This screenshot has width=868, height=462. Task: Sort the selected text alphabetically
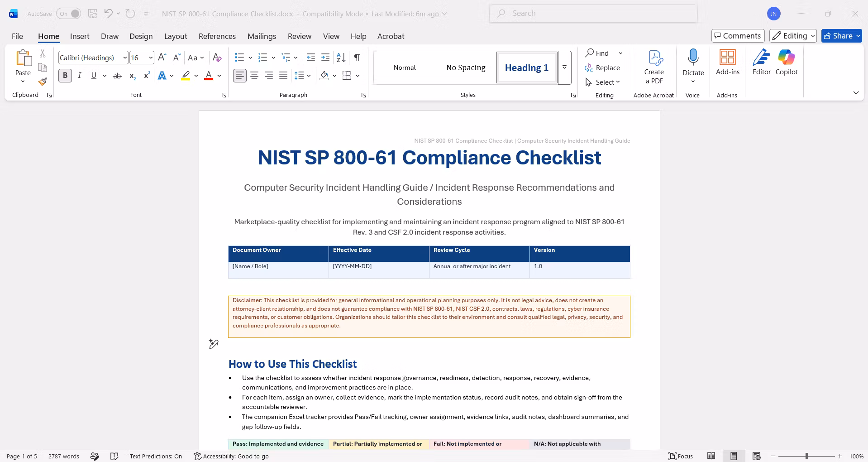tap(341, 58)
